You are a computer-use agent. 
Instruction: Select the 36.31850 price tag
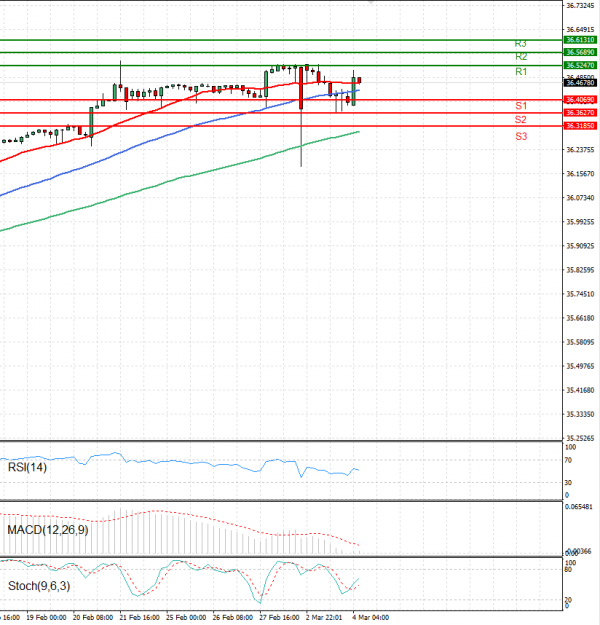pyautogui.click(x=580, y=126)
